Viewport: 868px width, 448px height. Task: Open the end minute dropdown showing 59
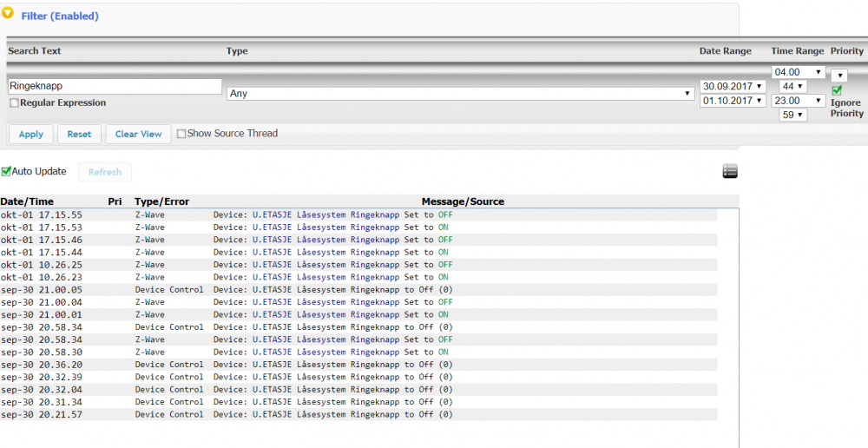(x=792, y=115)
